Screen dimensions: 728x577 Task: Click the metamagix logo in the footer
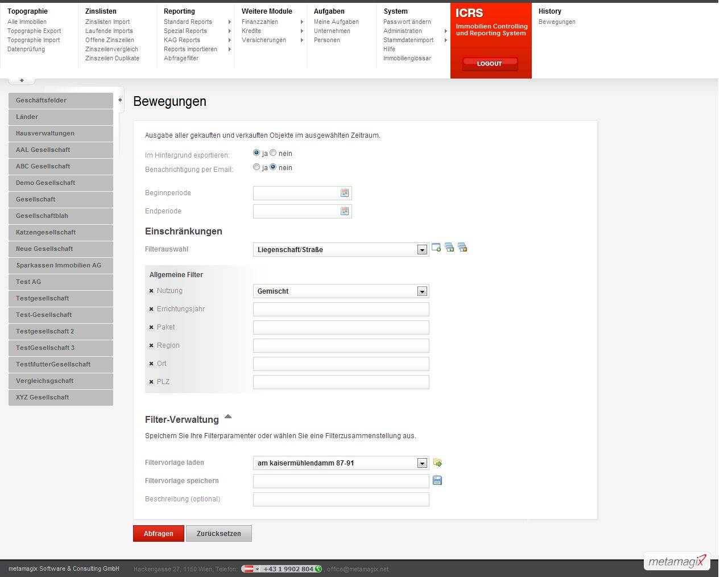(x=677, y=562)
